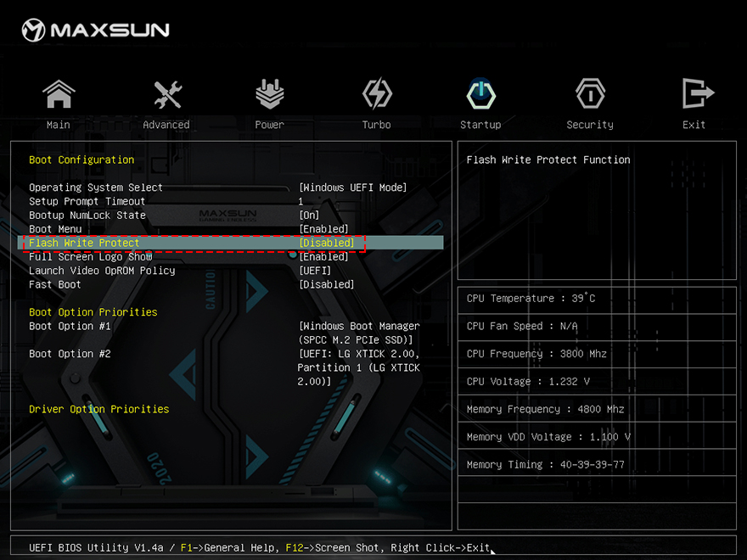The height and width of the screenshot is (560, 747).
Task: Open Boot Option #2 LG XTICK selection
Action: pos(359,367)
